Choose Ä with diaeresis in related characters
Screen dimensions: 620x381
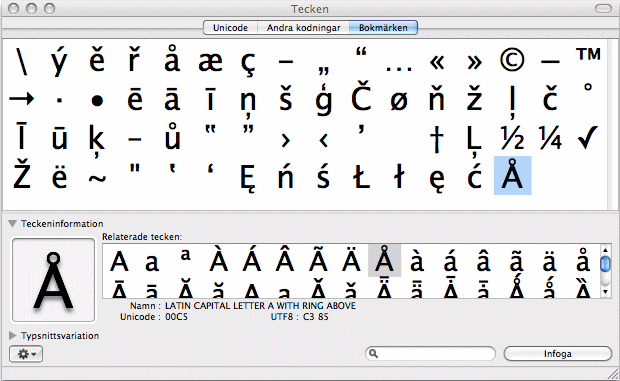click(x=351, y=259)
